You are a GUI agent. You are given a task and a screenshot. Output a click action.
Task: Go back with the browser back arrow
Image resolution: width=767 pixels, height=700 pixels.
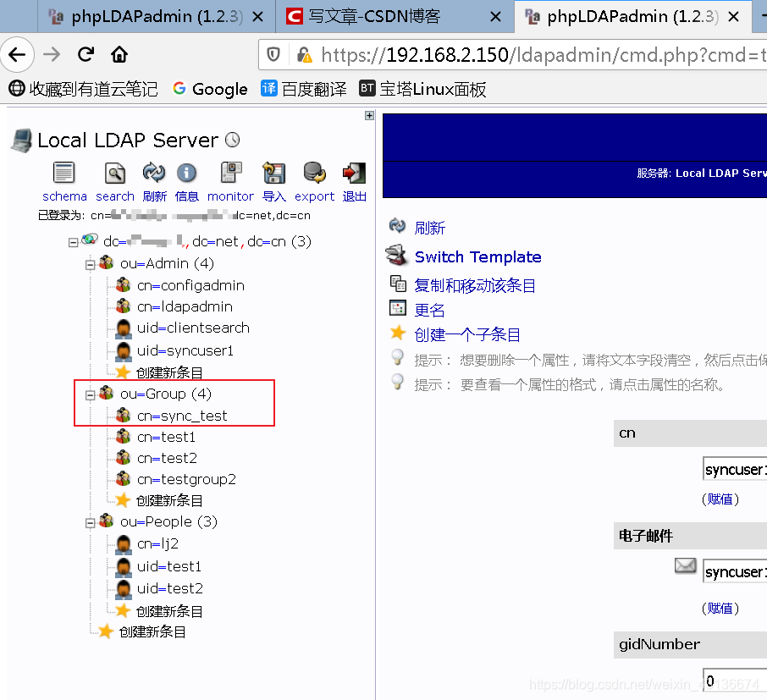[x=17, y=54]
